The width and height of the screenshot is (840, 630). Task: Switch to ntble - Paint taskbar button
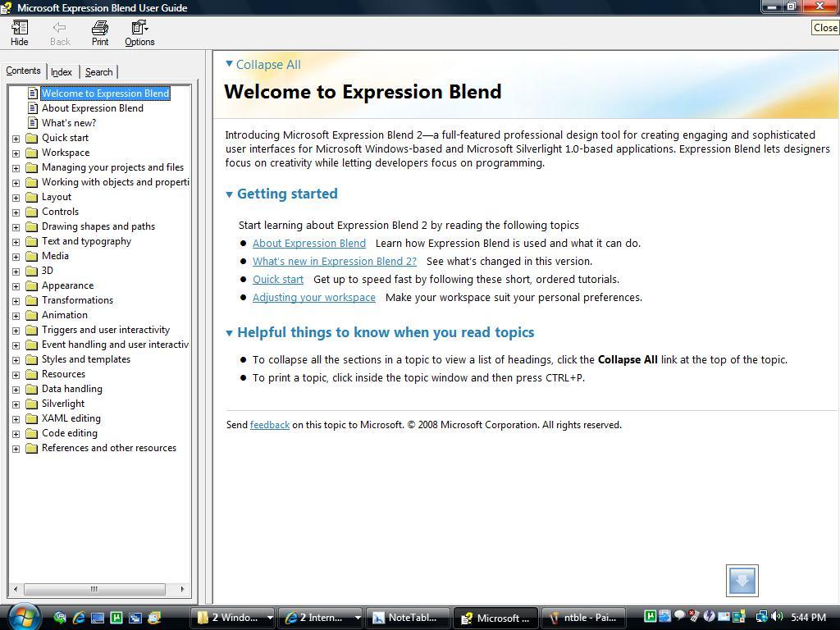(x=584, y=618)
